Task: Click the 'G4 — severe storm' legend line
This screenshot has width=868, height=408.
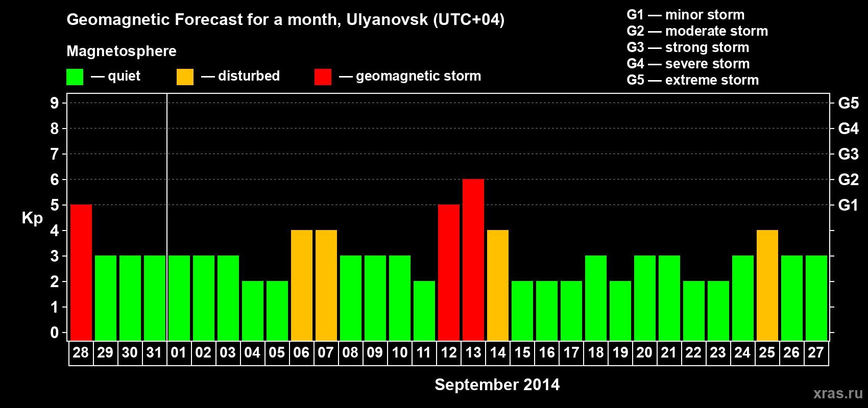Action: point(688,64)
